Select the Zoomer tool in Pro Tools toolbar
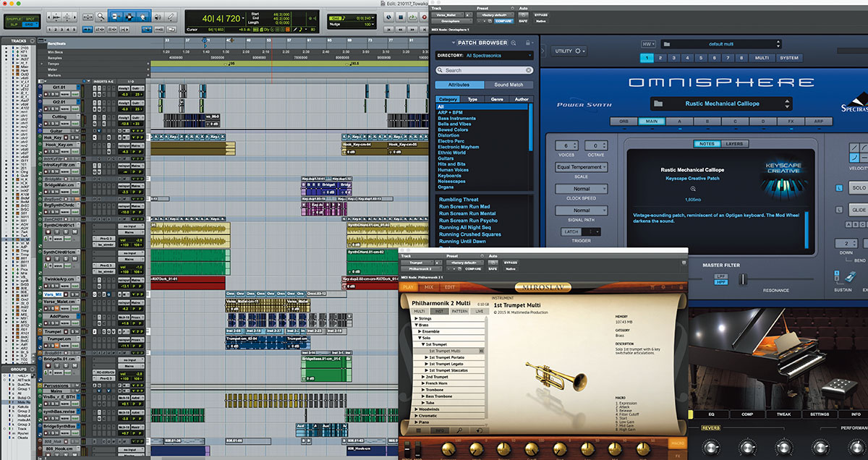The width and height of the screenshot is (868, 460). point(101,17)
